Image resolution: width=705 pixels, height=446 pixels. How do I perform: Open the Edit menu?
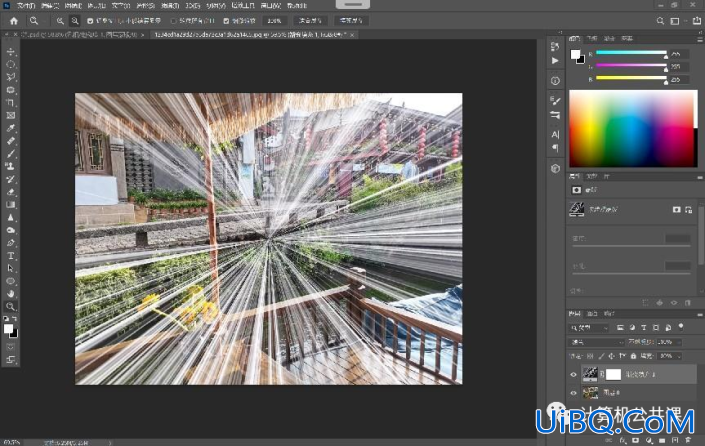[50, 5]
